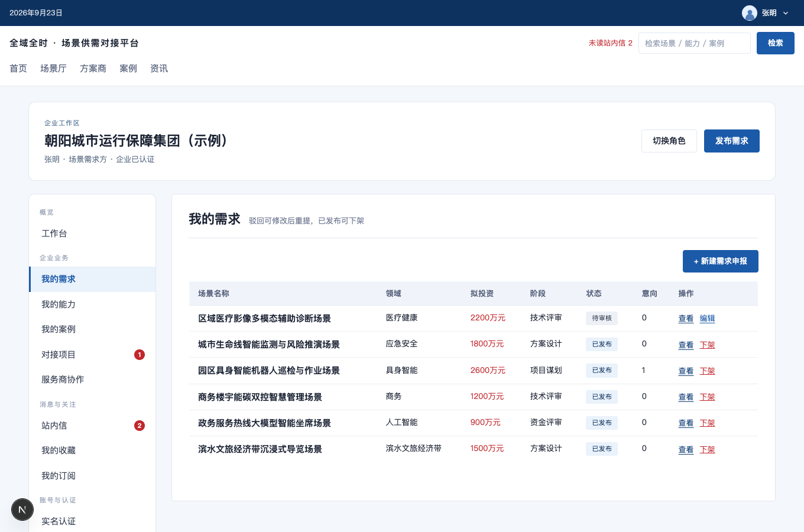Open 实名认证 in the sidebar
The width and height of the screenshot is (804, 532).
(x=92, y=521)
